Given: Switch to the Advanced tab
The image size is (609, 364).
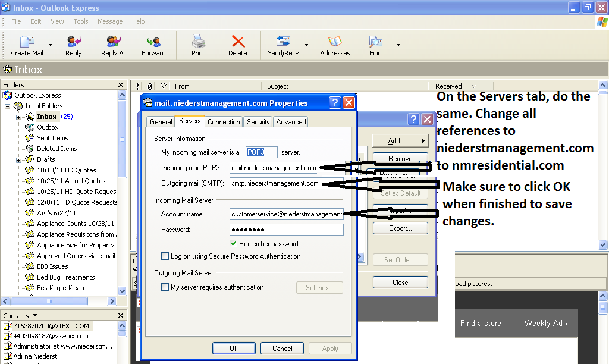Looking at the screenshot, I should (x=291, y=121).
